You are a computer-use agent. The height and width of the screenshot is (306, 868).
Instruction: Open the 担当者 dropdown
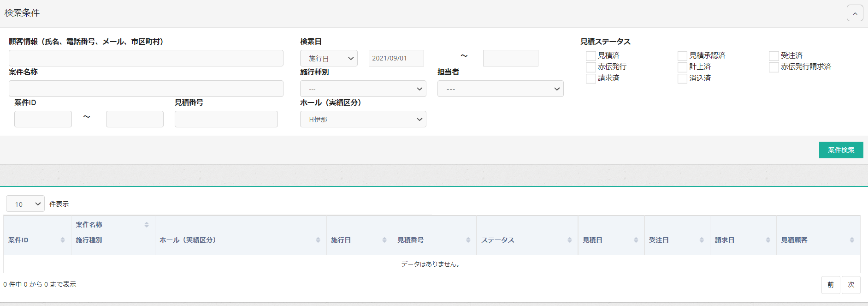500,89
